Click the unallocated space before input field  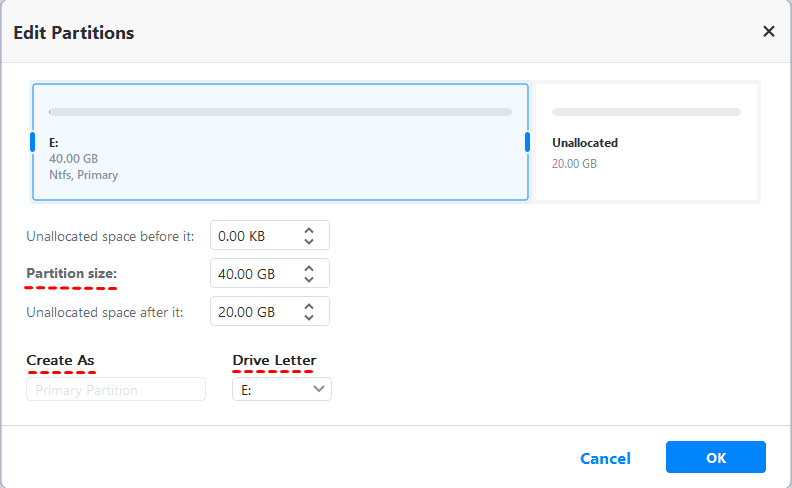pos(254,236)
